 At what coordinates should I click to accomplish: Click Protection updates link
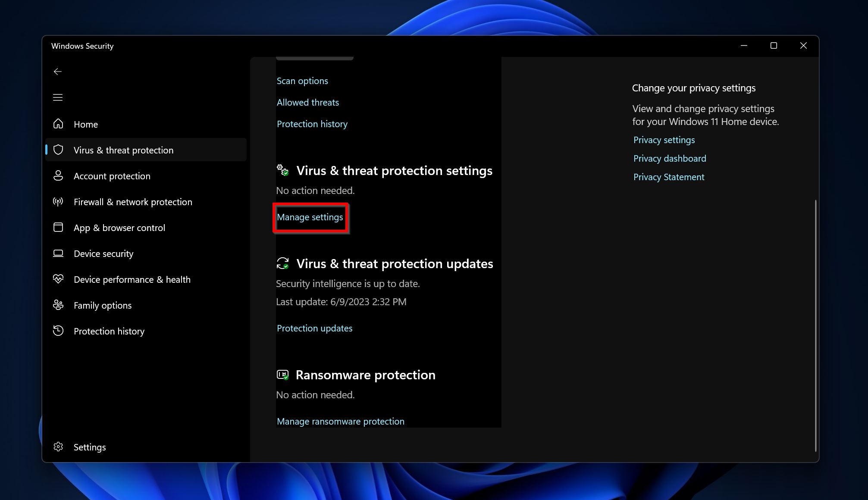[314, 328]
